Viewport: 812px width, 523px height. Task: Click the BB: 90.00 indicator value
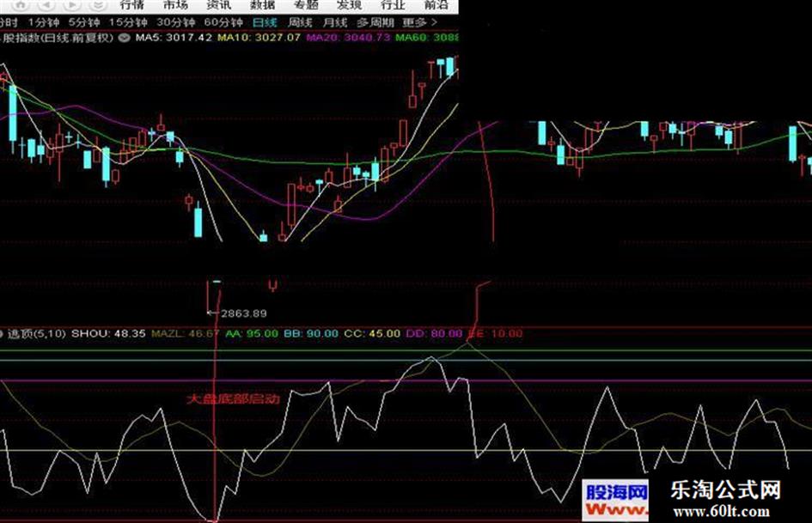[311, 333]
